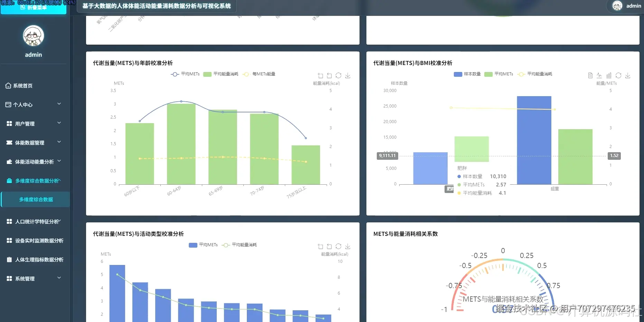Click the system title text in header
Screen dimensions: 644x322
157,6
